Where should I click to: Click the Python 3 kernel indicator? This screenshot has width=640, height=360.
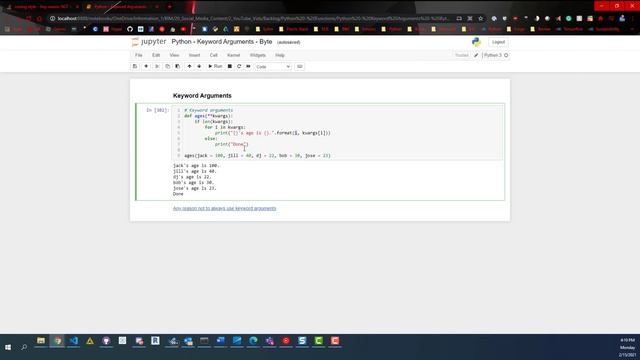coord(496,55)
